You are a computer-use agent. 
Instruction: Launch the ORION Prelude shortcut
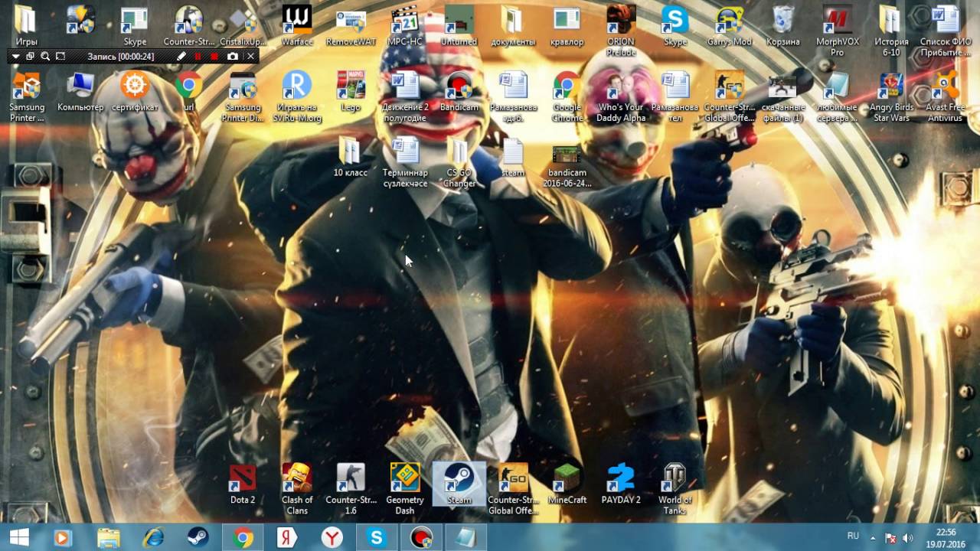(x=621, y=31)
